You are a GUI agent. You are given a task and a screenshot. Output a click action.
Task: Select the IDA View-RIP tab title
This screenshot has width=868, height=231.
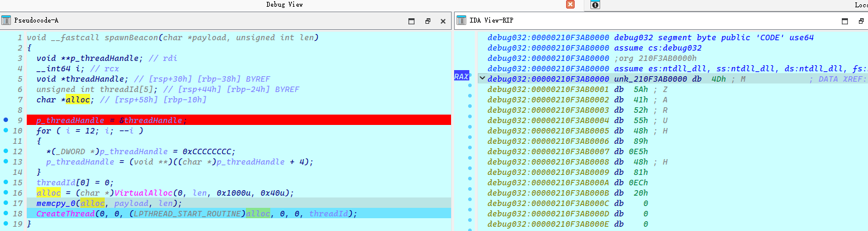pos(491,21)
